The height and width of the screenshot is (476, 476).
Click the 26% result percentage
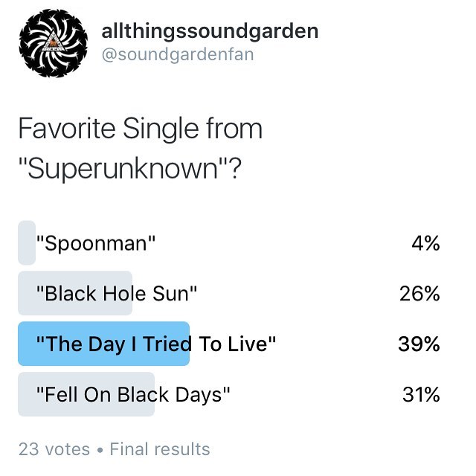pyautogui.click(x=419, y=294)
